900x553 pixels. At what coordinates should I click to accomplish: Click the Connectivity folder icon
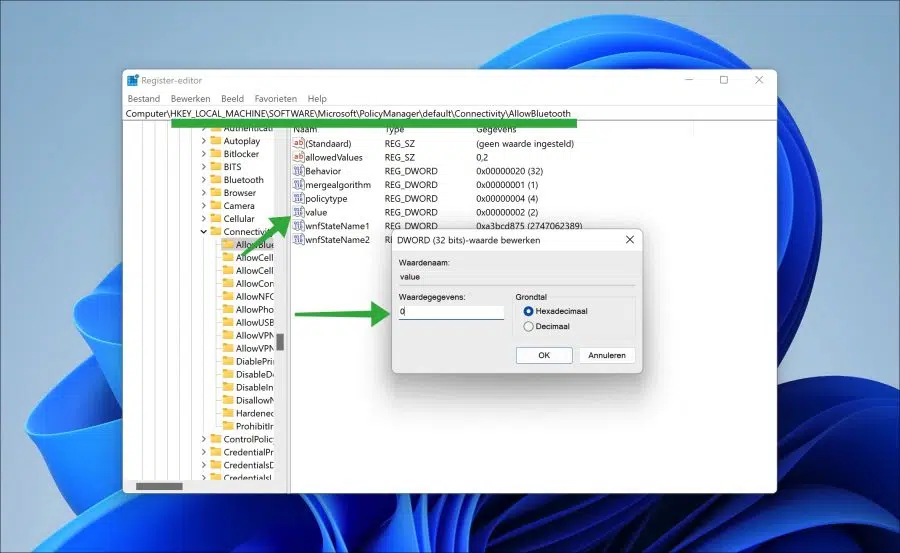[x=216, y=231]
